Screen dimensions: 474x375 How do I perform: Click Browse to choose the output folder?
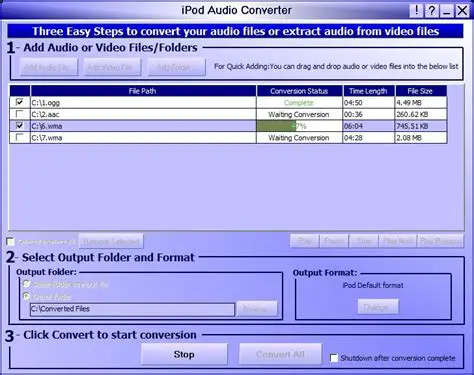pyautogui.click(x=257, y=309)
